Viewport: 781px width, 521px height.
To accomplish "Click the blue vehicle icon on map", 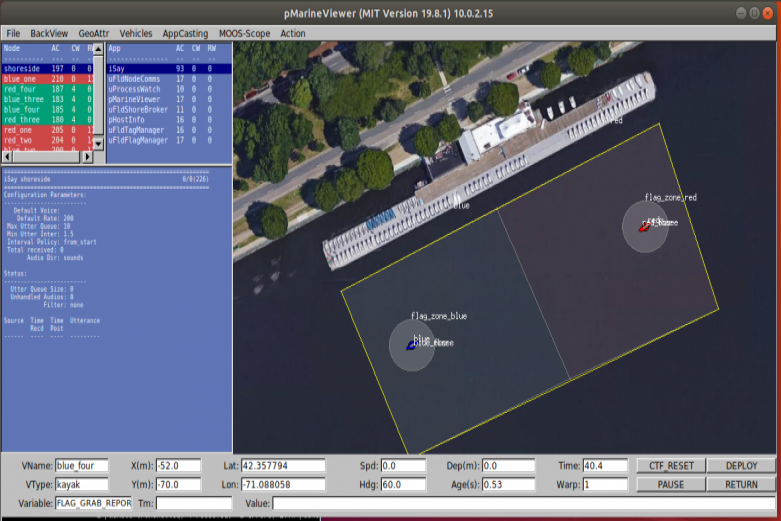I will coord(411,345).
